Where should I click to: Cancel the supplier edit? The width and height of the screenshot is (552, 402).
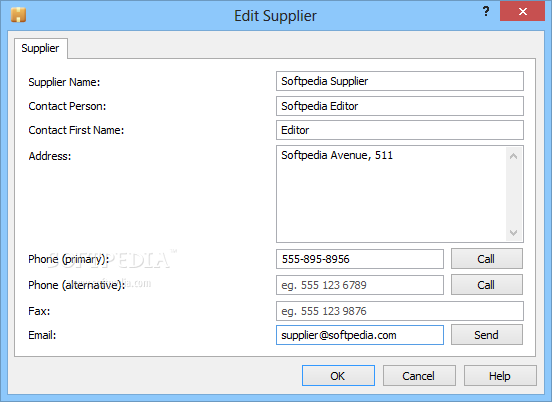click(x=419, y=376)
